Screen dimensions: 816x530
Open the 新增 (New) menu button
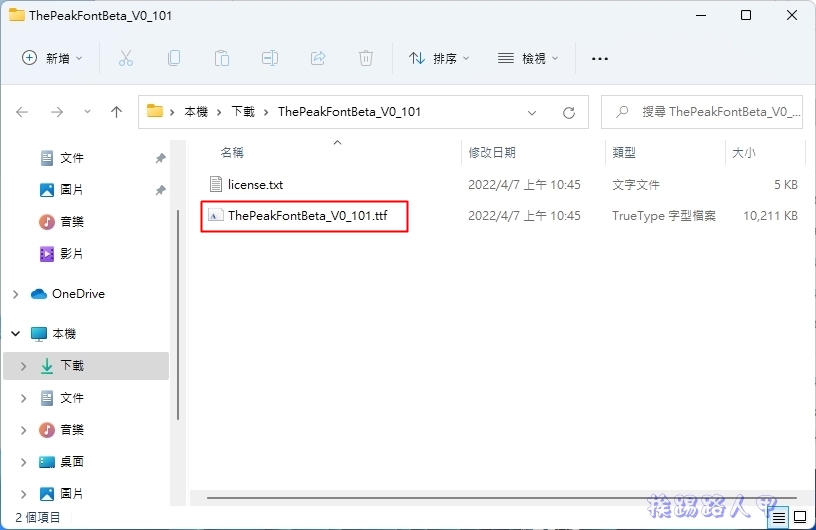52,58
